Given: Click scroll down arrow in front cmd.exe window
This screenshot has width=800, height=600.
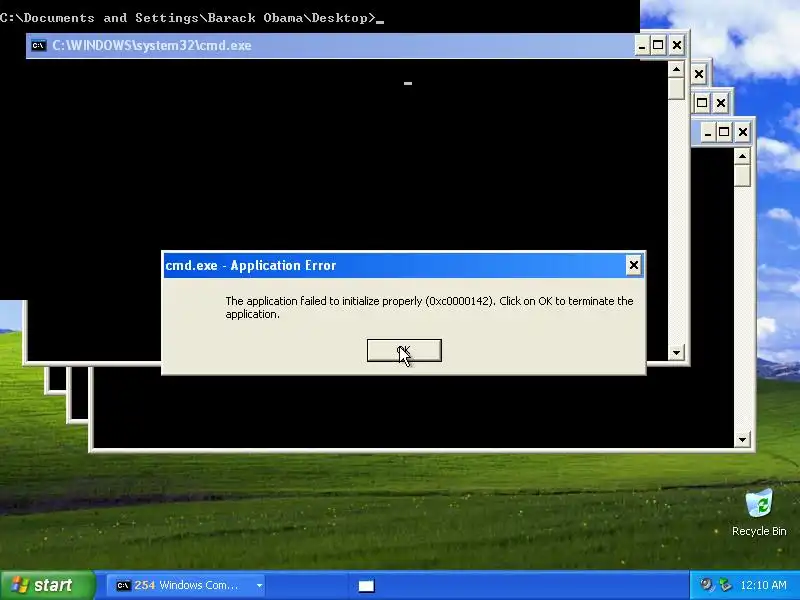Looking at the screenshot, I should [676, 352].
